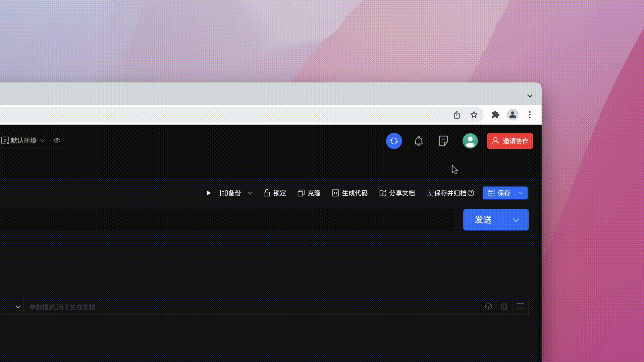Viewport: 644px width, 362px height.
Task: Open dropdown arrow beside 保存 button
Action: point(521,193)
